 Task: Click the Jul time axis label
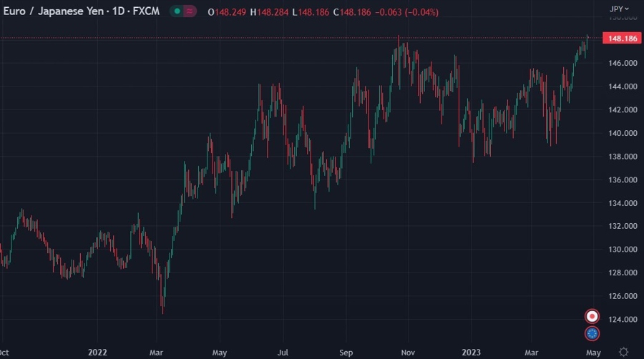[283, 353]
